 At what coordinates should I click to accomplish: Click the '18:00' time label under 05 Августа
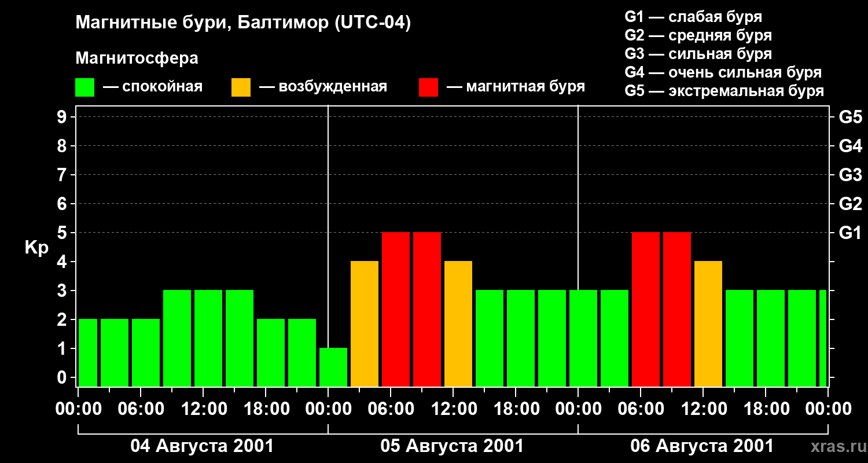pyautogui.click(x=516, y=409)
